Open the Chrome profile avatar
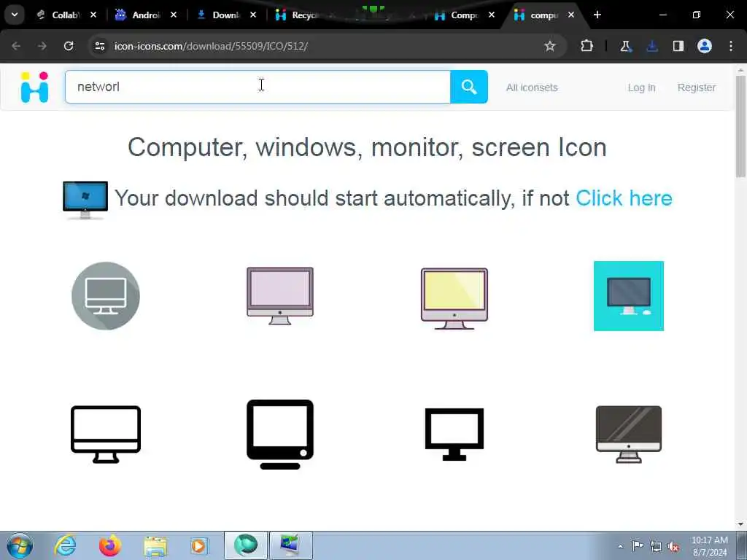Viewport: 747px width, 560px height. coord(705,46)
